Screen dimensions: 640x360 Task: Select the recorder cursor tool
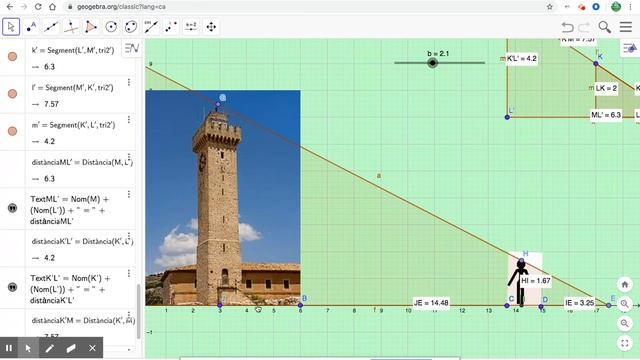[28, 348]
